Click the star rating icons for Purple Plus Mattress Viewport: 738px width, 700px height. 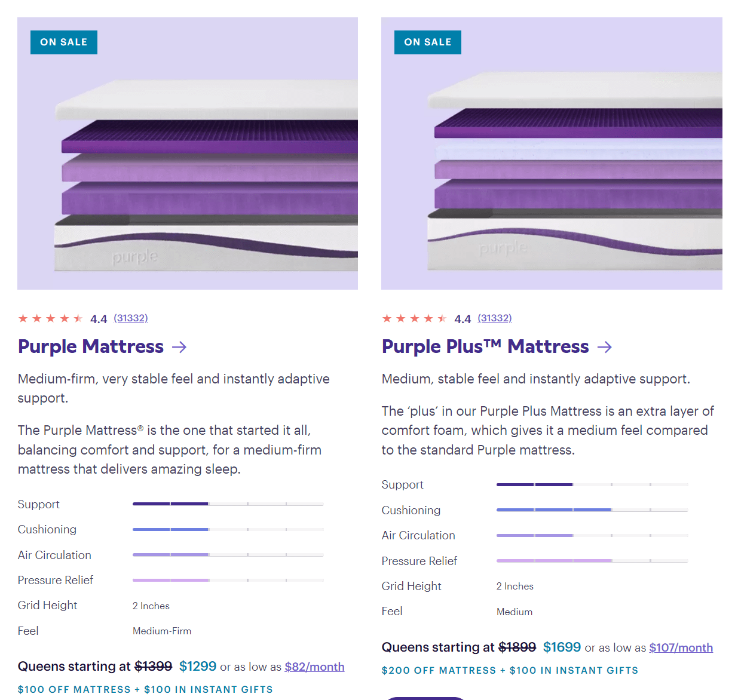point(415,318)
